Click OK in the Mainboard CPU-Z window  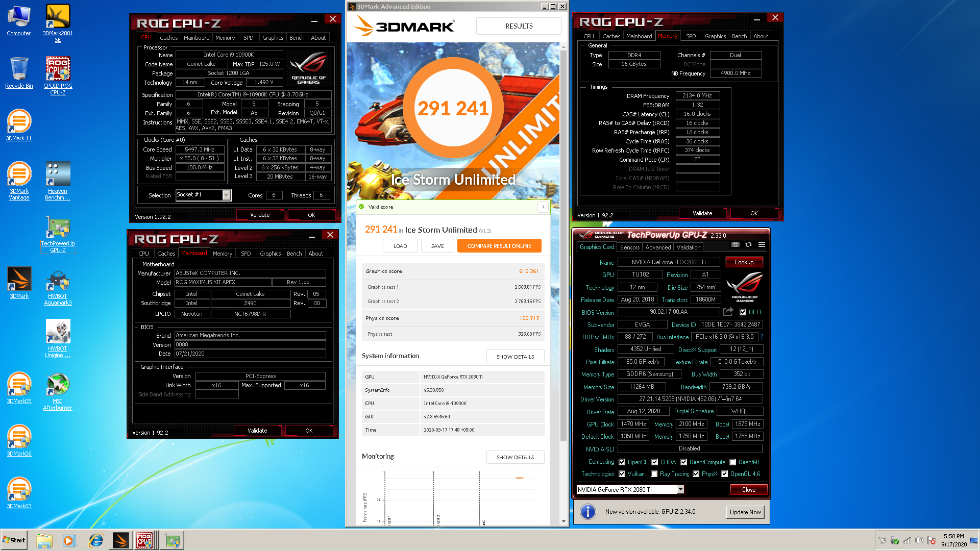point(309,431)
